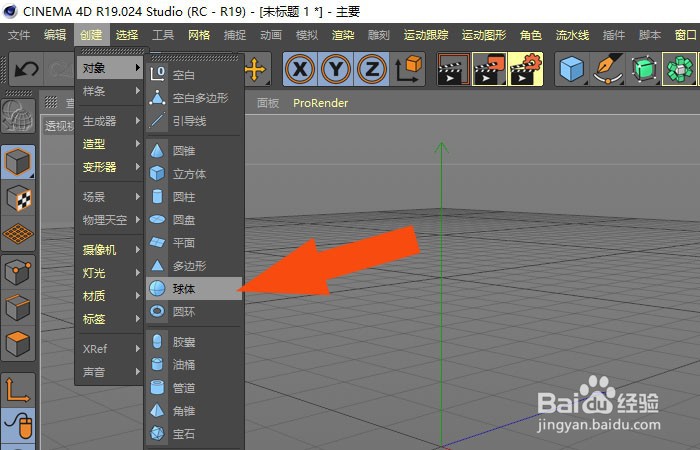Add cube primitive from toolbar
The width and height of the screenshot is (700, 450).
click(572, 69)
